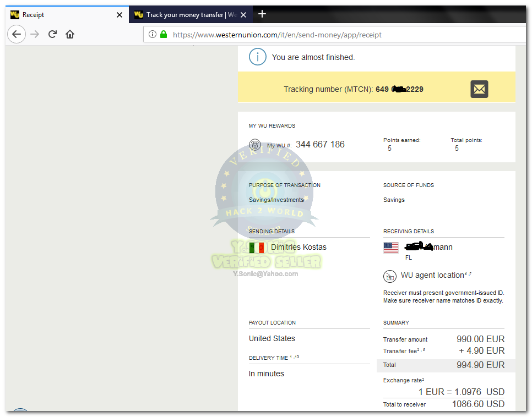Open site information icon in address bar
Screen dimensions: 532x417
point(153,34)
